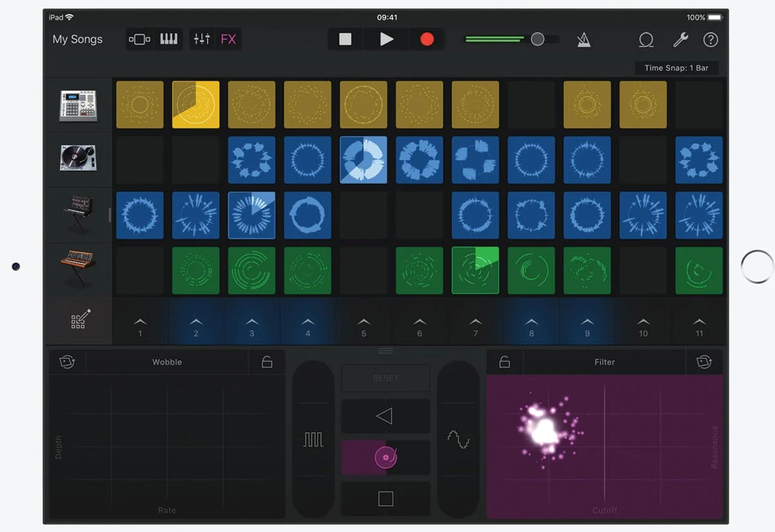
Task: Select the turntable track icon
Action: click(x=78, y=159)
